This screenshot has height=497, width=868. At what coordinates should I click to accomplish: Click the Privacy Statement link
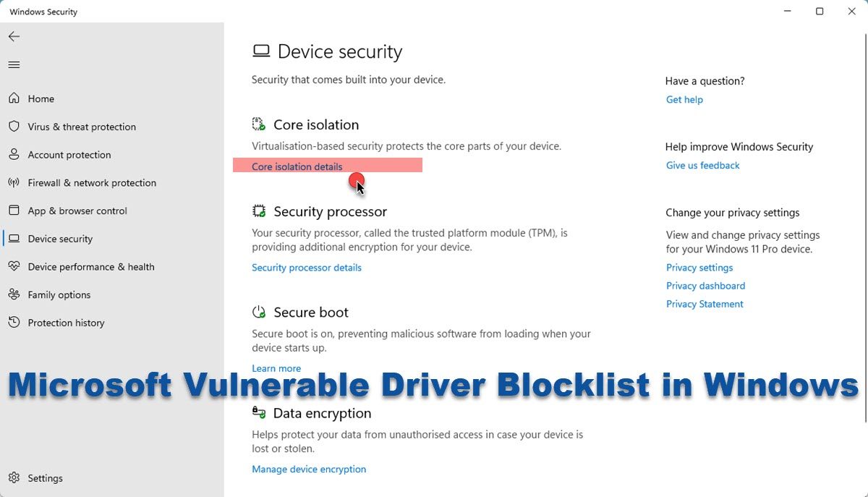point(705,304)
